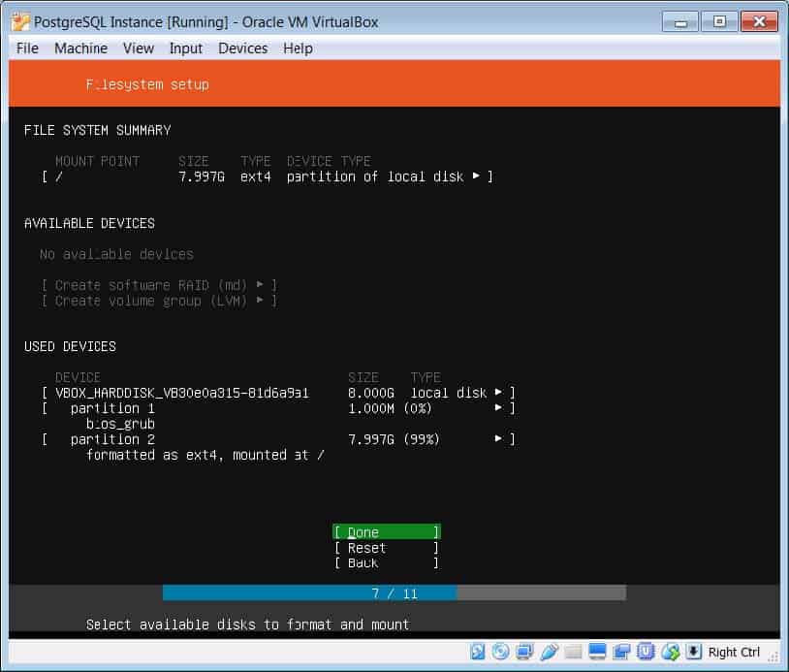The image size is (789, 672).
Task: Click the 'No available devices' message
Action: 116,254
